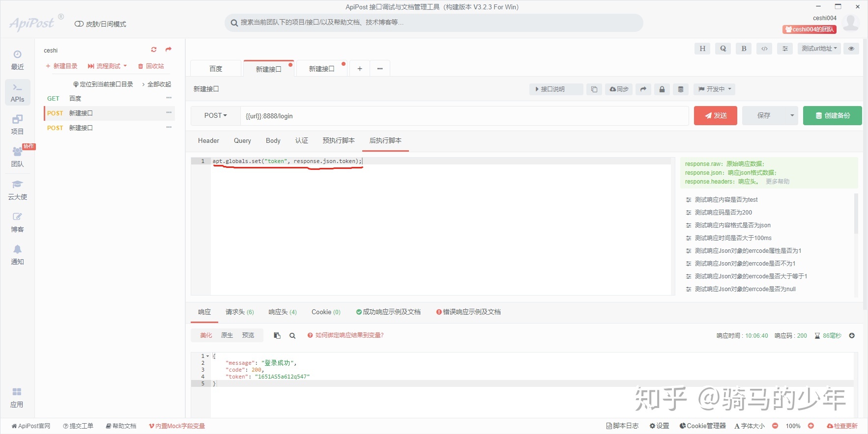Click the 创建备份 backup button
This screenshot has width=868, height=434.
(833, 116)
